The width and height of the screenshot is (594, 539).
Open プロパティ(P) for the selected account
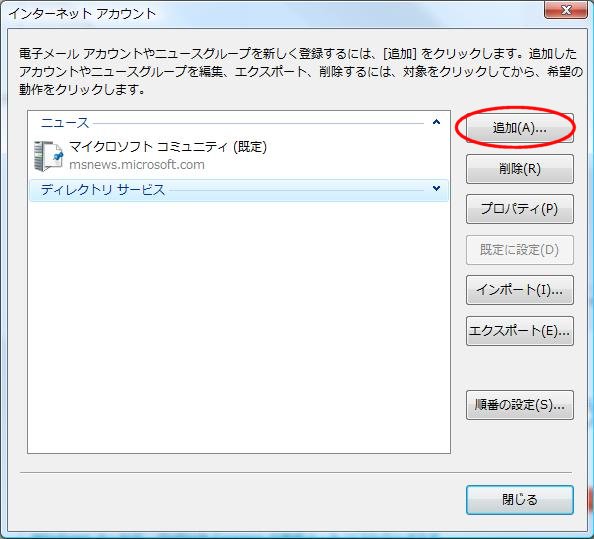(x=520, y=209)
